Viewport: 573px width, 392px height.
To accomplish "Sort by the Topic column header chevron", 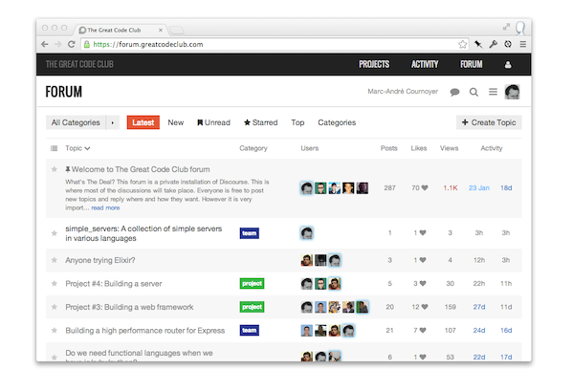I will coord(87,148).
